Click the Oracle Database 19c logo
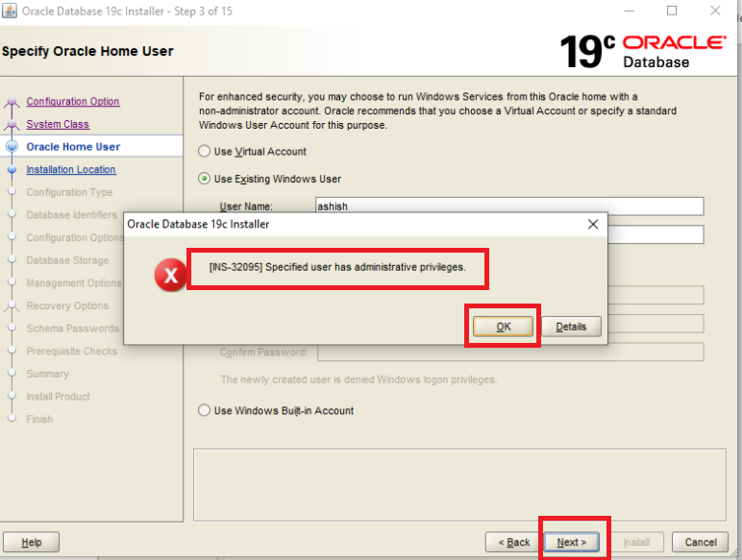 (643, 51)
